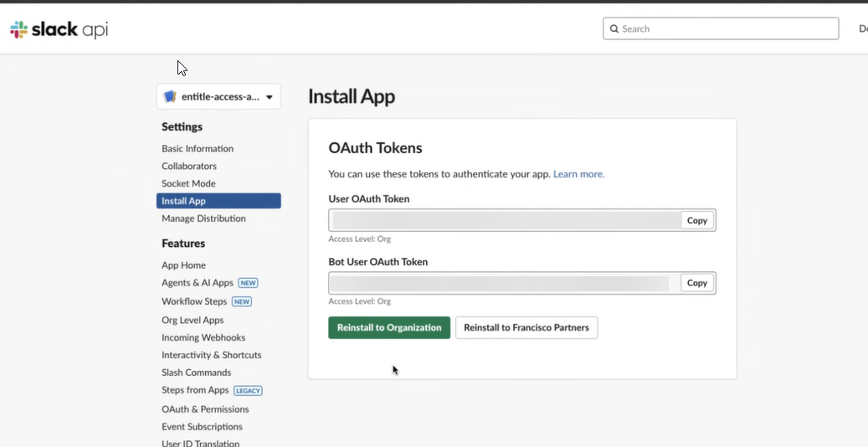Screen dimensions: 868x447
Task: Click Reinstall to Organization button
Action: click(389, 327)
